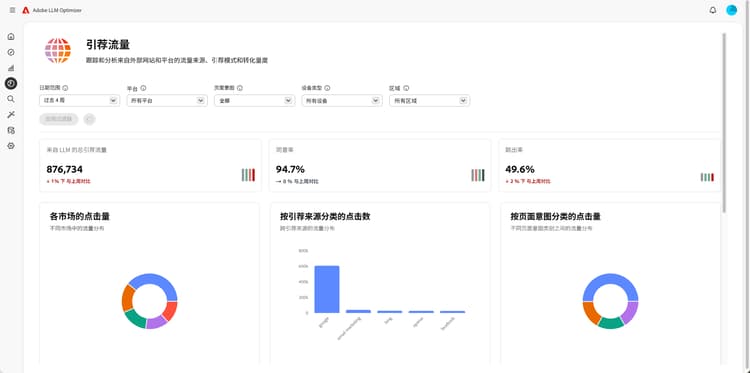Open the 所有区域 region dropdown
This screenshot has width=750, height=373.
click(x=430, y=100)
